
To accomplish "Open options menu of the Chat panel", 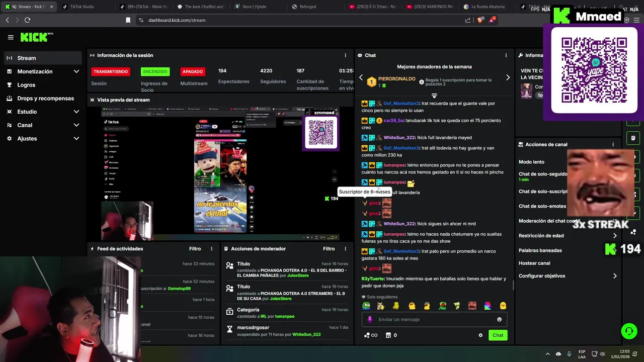I will (506, 55).
